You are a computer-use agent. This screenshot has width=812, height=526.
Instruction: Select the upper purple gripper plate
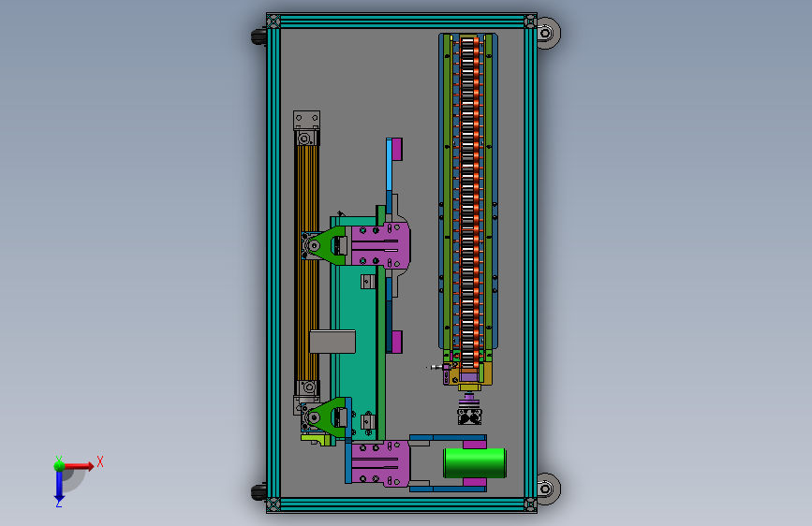380,245
